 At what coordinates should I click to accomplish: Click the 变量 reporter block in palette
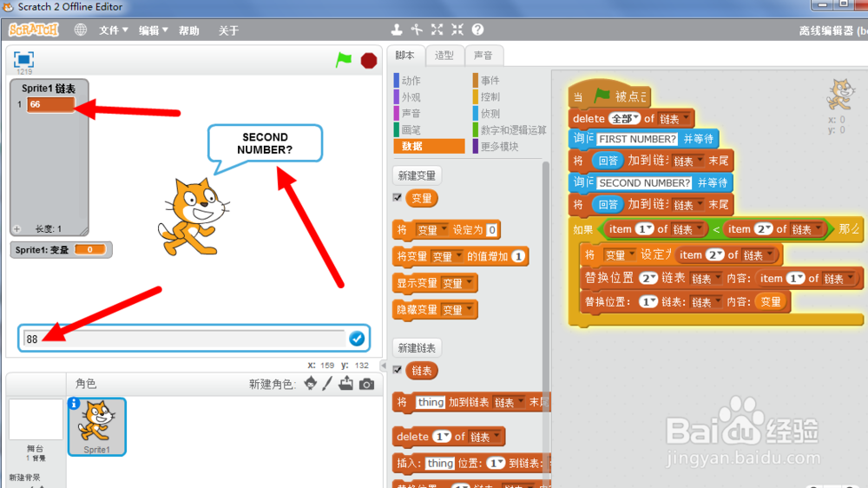coord(422,198)
